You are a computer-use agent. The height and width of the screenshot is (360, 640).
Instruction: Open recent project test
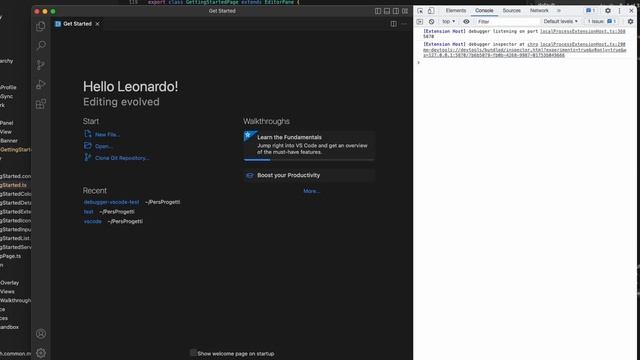click(89, 212)
